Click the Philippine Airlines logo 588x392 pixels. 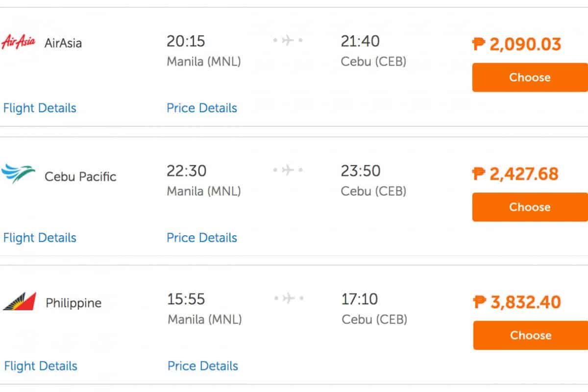[20, 301]
